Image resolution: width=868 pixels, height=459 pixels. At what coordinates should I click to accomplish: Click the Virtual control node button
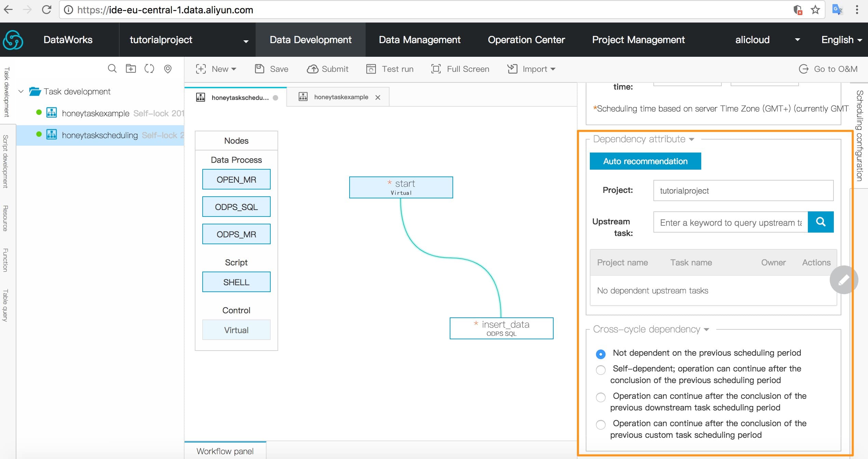pyautogui.click(x=236, y=330)
